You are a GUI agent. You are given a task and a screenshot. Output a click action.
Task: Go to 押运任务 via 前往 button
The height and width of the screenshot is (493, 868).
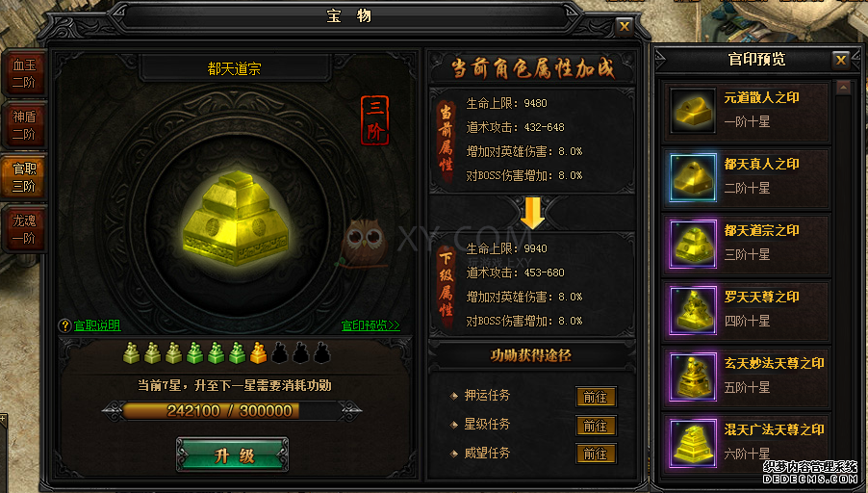point(596,397)
